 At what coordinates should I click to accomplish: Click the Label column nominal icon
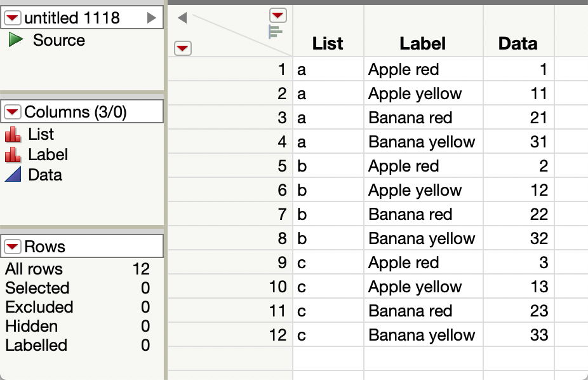(x=13, y=155)
